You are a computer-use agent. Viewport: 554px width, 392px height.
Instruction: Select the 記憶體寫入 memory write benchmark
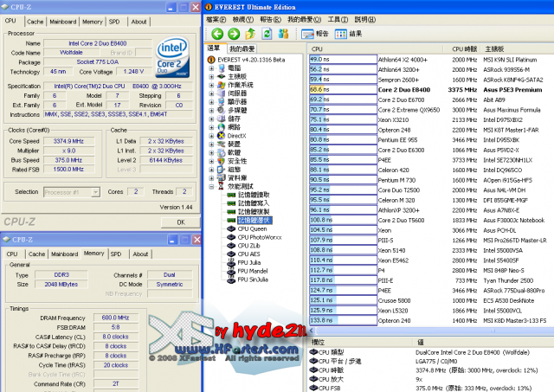pyautogui.click(x=254, y=203)
